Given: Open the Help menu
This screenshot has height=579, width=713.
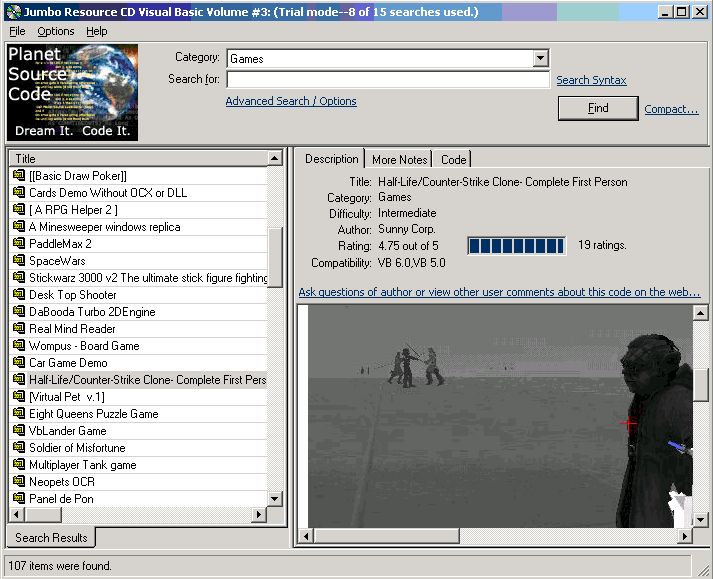Looking at the screenshot, I should (97, 31).
